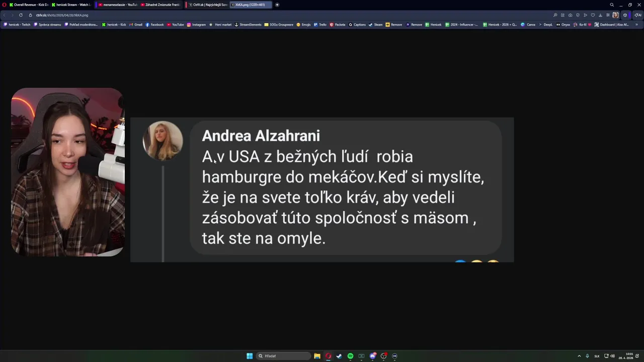The width and height of the screenshot is (644, 362).
Task: Open the Opera snapshot camera icon
Action: [x=570, y=15]
